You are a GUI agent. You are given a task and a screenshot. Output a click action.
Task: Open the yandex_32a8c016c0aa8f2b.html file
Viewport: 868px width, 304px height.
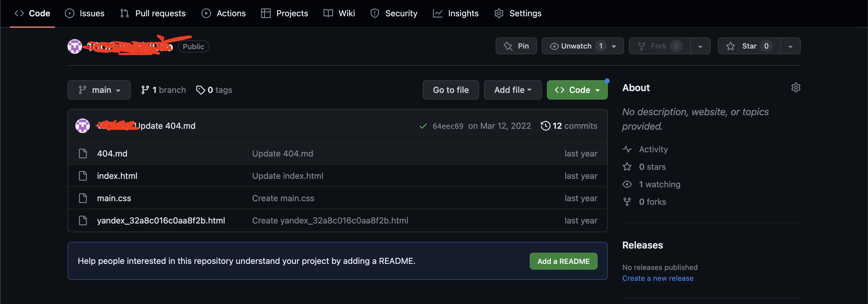click(161, 221)
